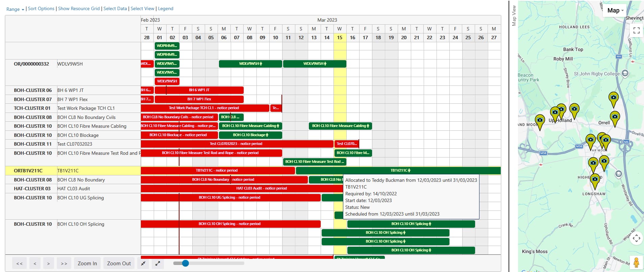The height and width of the screenshot is (272, 644).
Task: Click BOH CL8 No Boundary Civils notice bar
Action: (x=179, y=117)
